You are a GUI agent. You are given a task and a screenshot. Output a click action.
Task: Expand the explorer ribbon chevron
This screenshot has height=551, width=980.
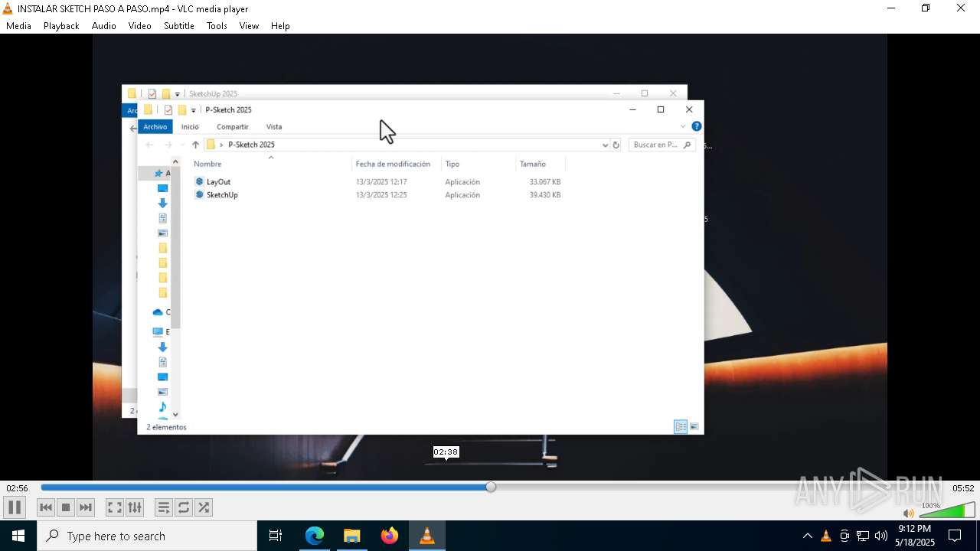(683, 126)
